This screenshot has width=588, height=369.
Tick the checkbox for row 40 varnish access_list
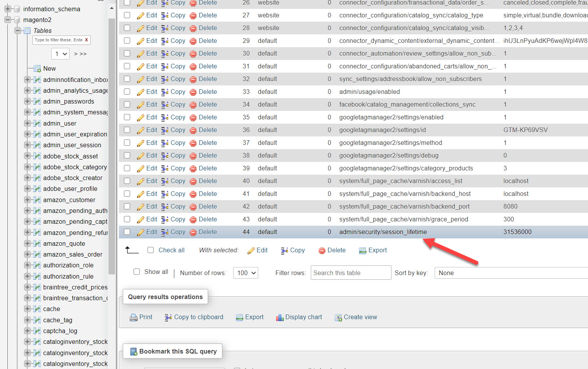pos(127,181)
